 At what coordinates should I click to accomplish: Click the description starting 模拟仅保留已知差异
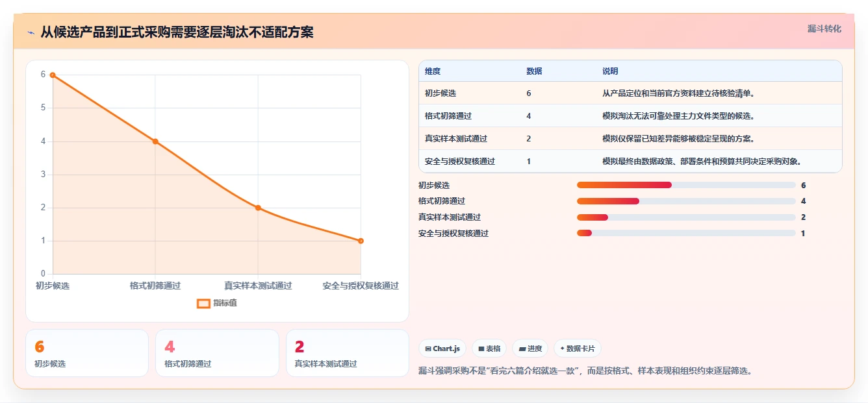tap(678, 139)
